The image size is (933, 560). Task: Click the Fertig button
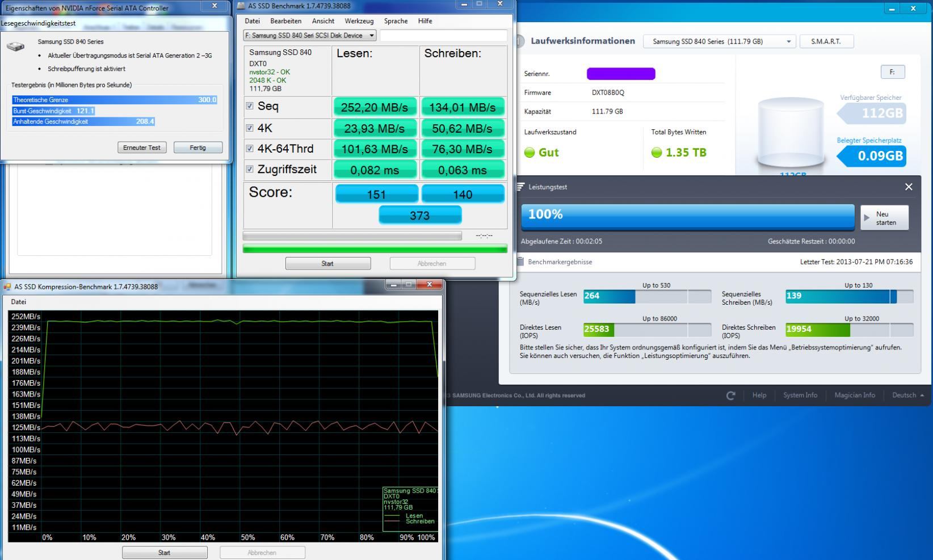coord(198,148)
